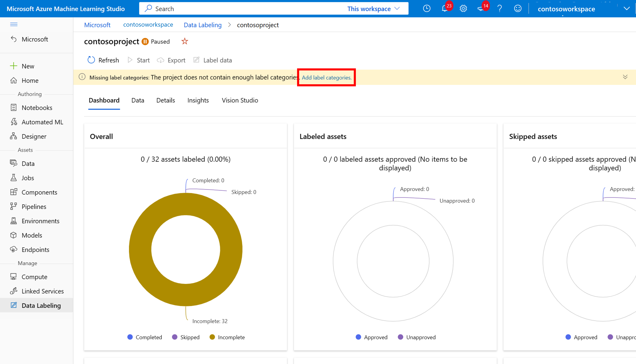Expand the info banner dismiss chevron
Viewport: 636px width, 364px height.
point(625,77)
